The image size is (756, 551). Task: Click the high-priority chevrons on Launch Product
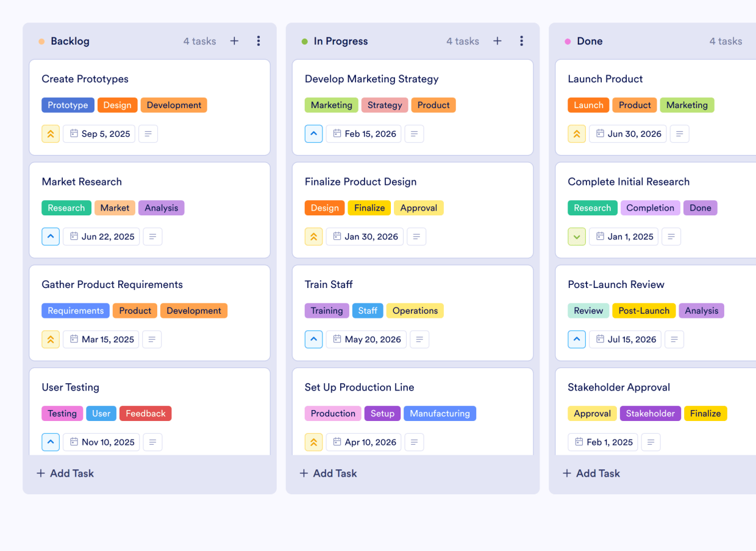tap(577, 134)
